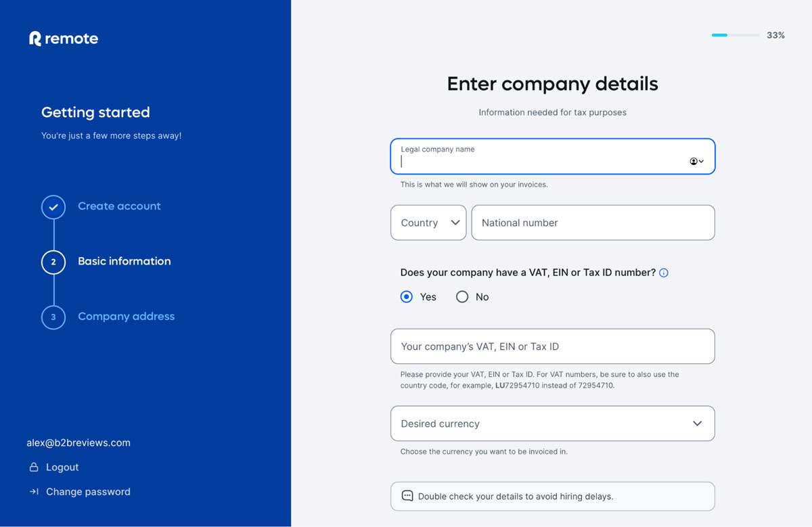Select the Basic information step in the sidebar
The image size is (812, 527).
(x=124, y=261)
